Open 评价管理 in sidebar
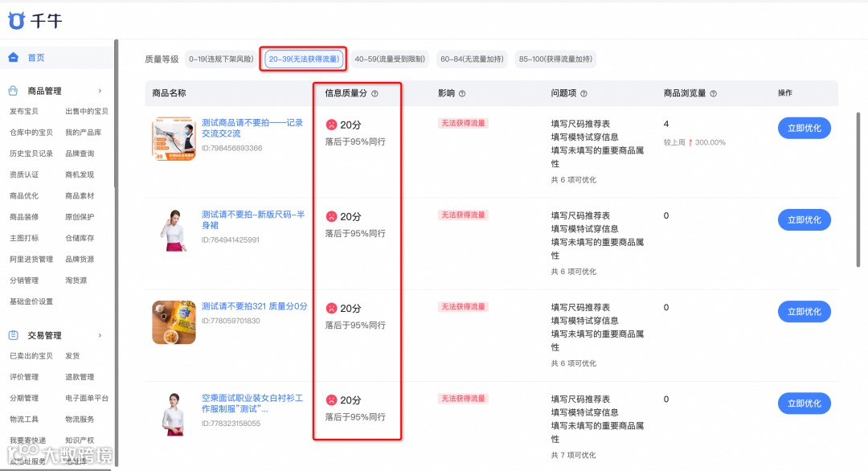 (x=24, y=377)
